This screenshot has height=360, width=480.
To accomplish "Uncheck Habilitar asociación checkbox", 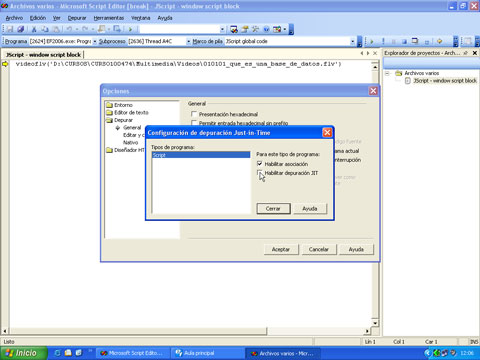I will (259, 164).
